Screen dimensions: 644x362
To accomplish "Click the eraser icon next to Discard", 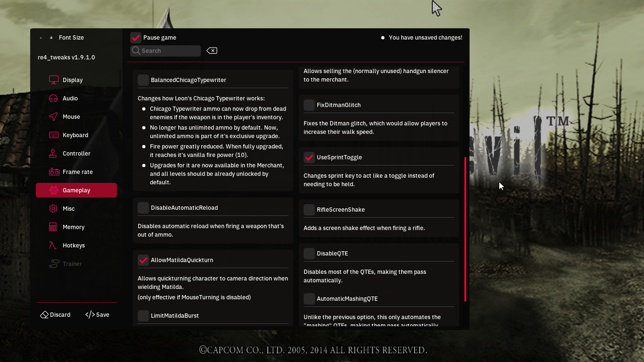I will [x=44, y=315].
